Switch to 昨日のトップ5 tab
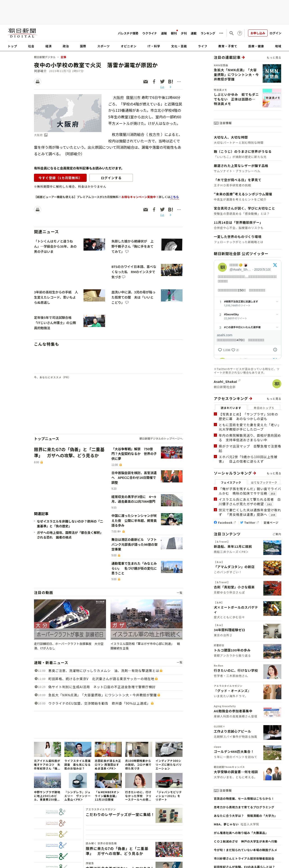 264,408
